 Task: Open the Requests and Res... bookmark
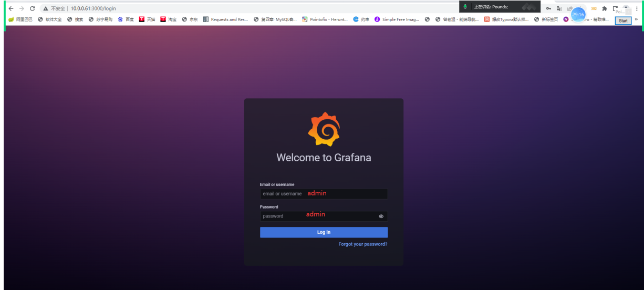point(226,19)
